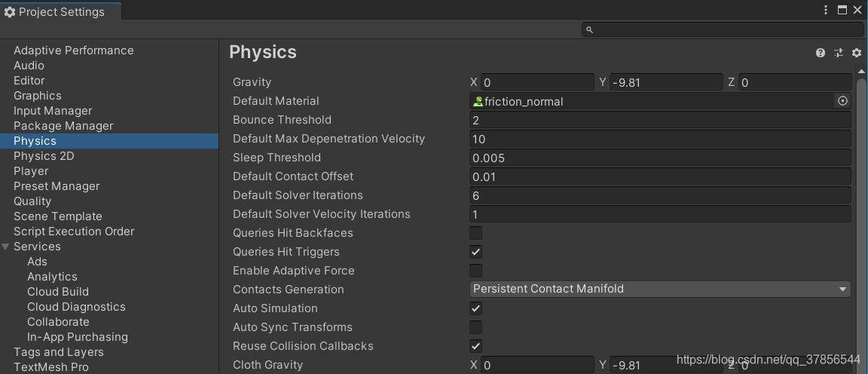Collapse the Services tree section
This screenshot has height=374, width=868.
[x=6, y=247]
